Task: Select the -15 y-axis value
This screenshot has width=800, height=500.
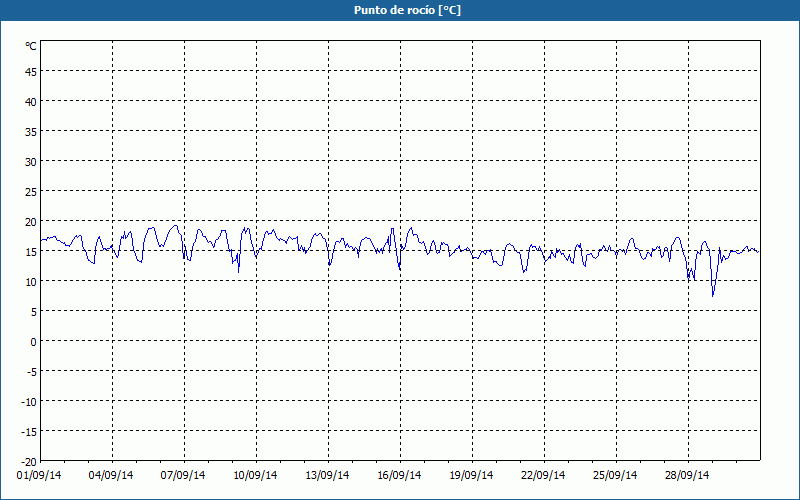Action: 29,432
